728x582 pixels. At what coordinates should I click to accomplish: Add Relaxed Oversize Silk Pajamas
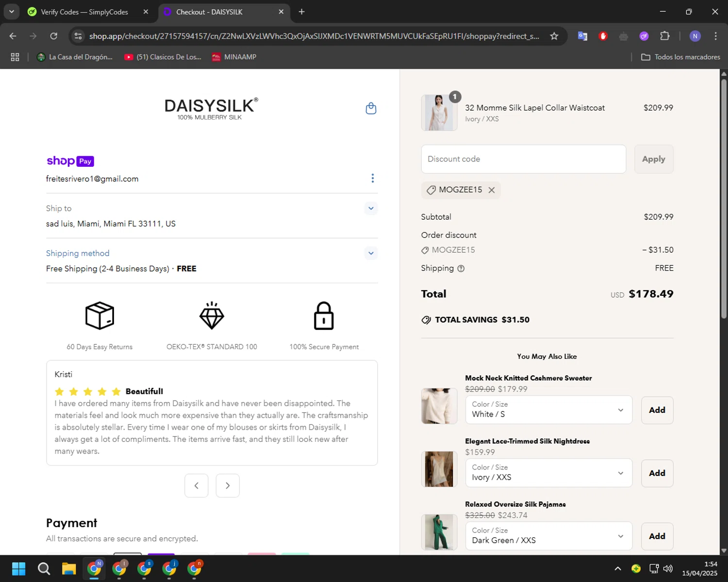tap(657, 536)
